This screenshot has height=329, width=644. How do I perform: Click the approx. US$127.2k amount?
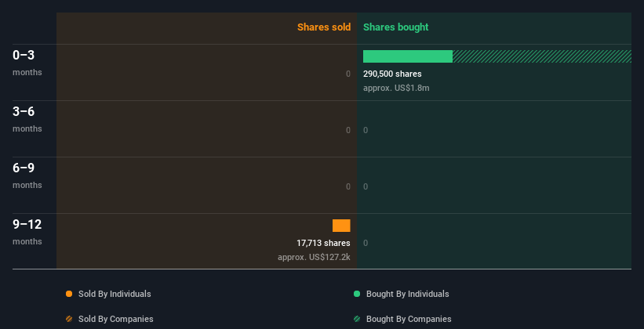coord(314,257)
